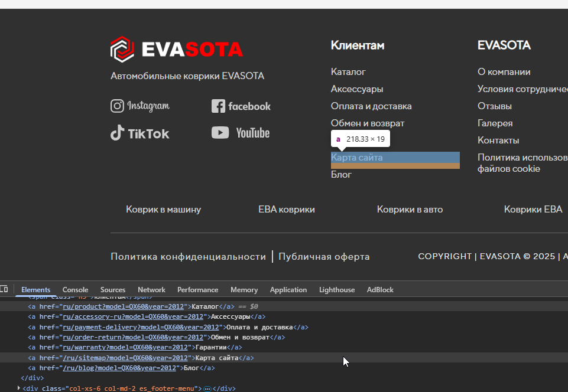This screenshot has width=568, height=392.
Task: Click Автомобильные коврики EVASOTA tagline
Action: coord(187,76)
